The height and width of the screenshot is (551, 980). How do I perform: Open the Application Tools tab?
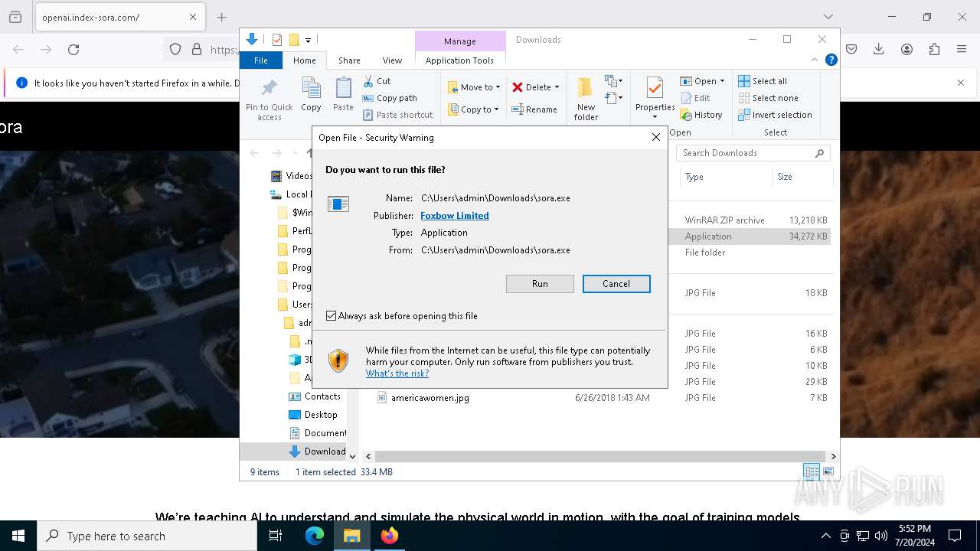point(459,60)
